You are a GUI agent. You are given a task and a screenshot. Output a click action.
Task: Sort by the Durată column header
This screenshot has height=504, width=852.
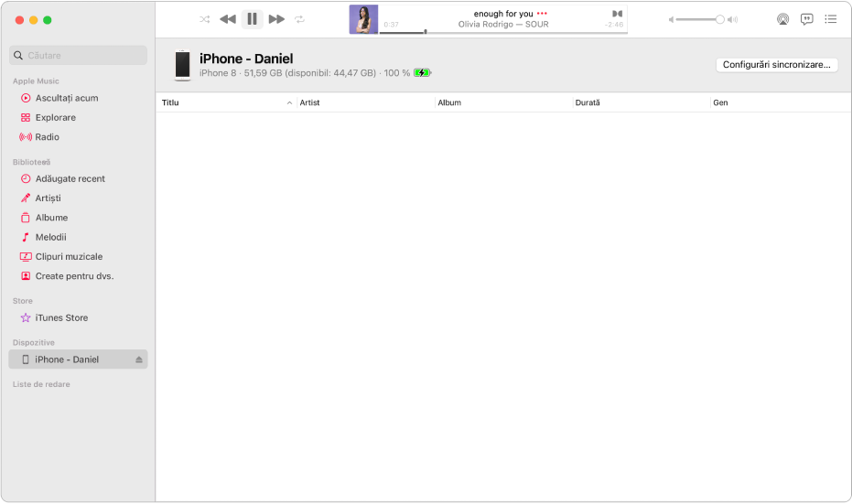642,102
